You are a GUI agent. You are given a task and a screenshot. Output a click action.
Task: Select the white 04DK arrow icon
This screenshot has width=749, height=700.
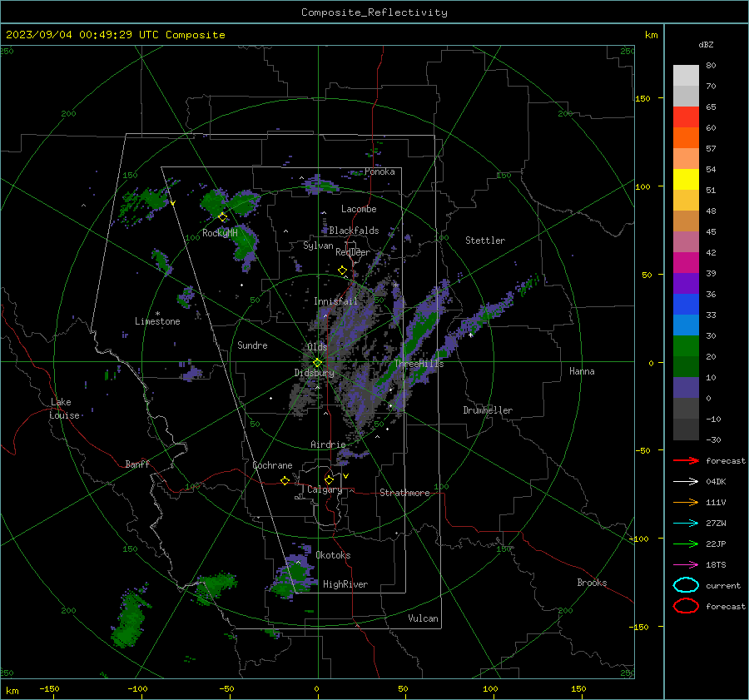click(686, 481)
